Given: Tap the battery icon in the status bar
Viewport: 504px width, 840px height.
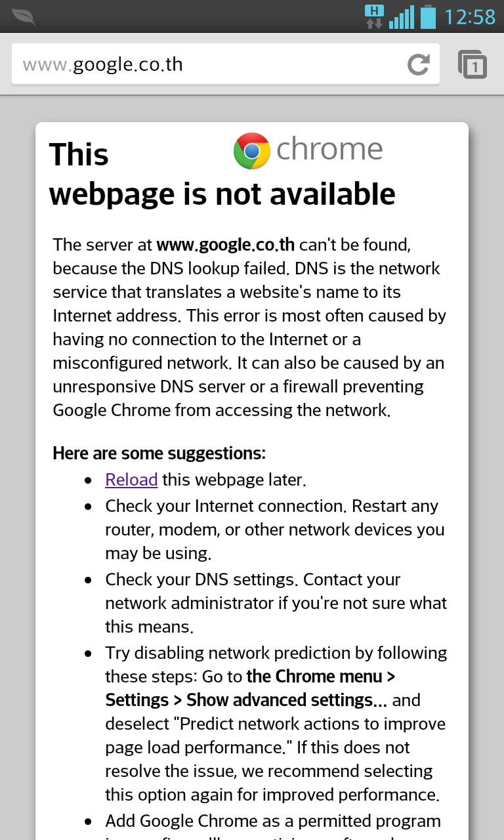Looking at the screenshot, I should tap(429, 16).
